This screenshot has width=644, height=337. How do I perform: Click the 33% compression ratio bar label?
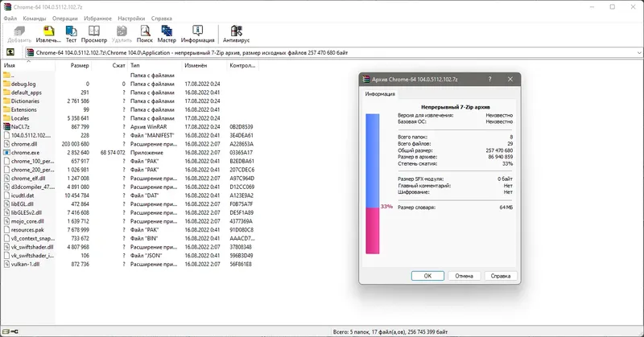(x=386, y=207)
